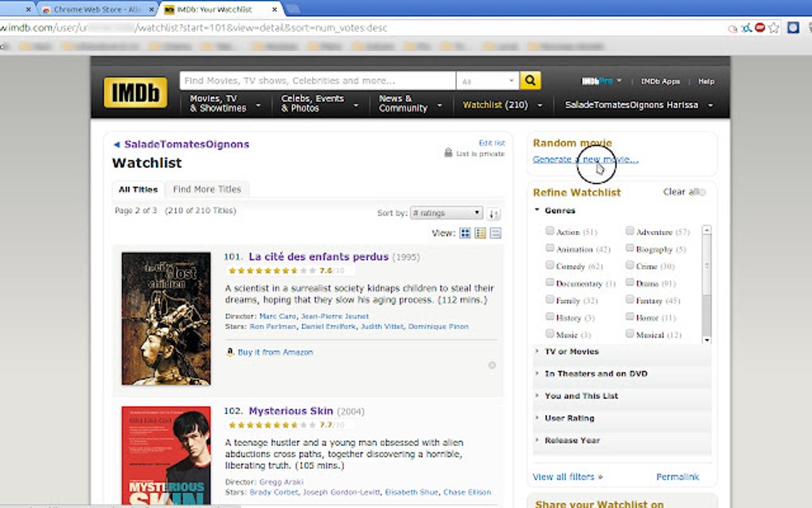The image size is (812, 508).
Task: Click the blue extension icon in toolbar
Action: click(793, 27)
